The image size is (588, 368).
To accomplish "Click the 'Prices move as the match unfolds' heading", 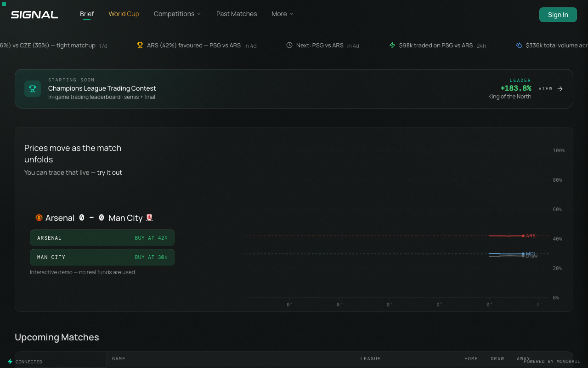I will 73,154.
